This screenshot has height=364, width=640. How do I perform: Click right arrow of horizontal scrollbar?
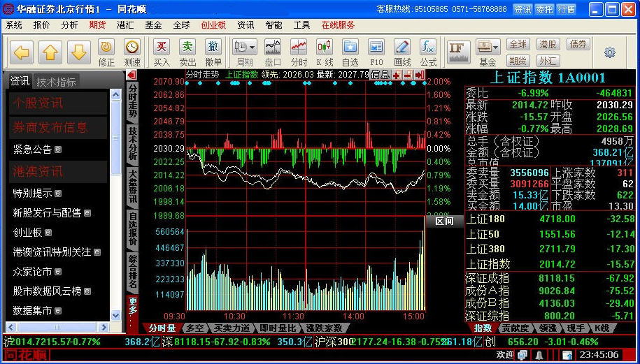pos(104,327)
